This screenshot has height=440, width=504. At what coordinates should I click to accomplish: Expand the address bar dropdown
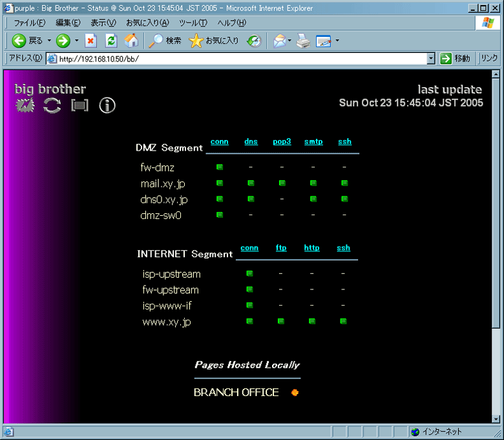coord(431,59)
